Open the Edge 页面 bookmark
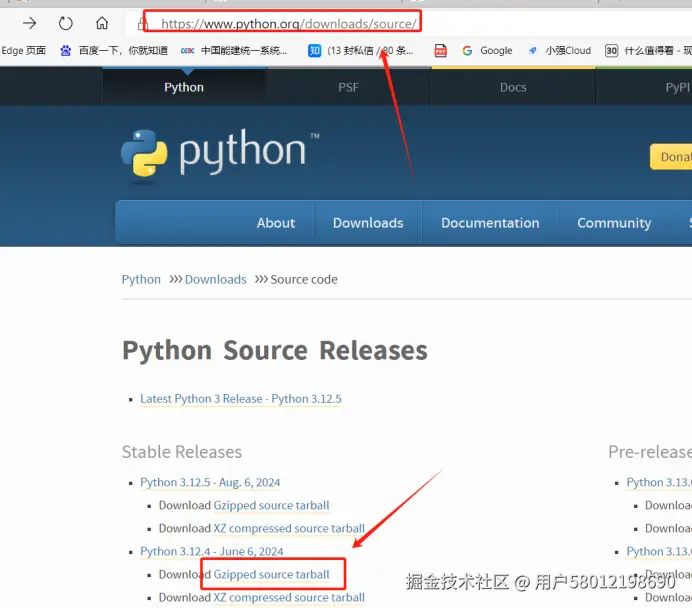 (23, 50)
